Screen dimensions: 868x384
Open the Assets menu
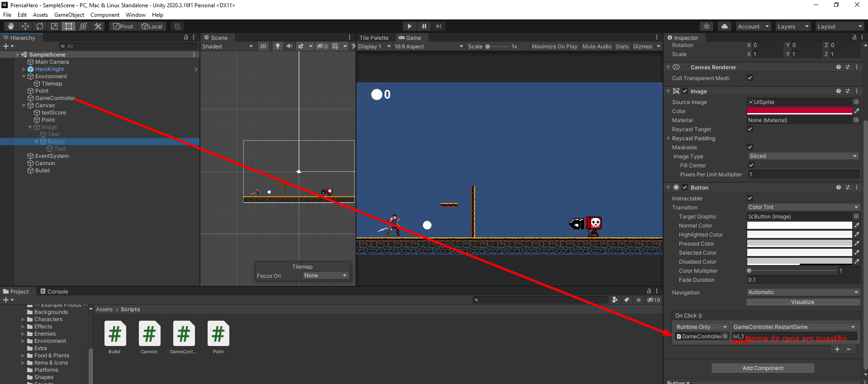click(x=40, y=15)
